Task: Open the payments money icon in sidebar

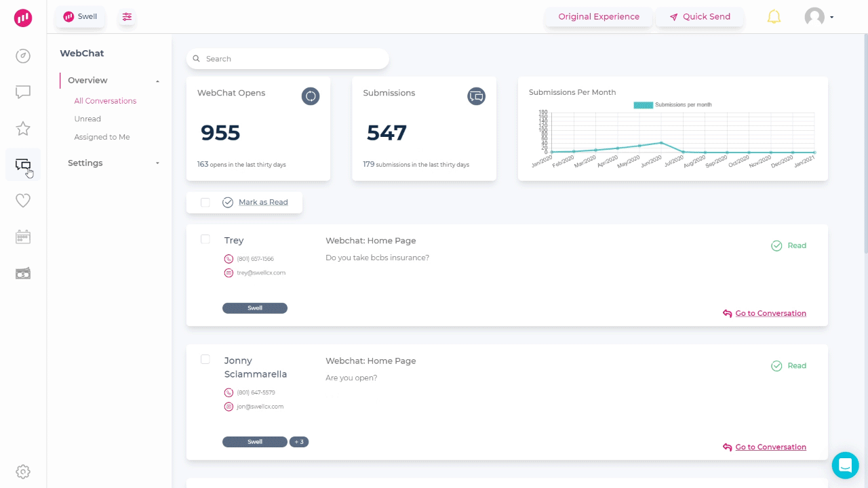Action: pos(22,272)
